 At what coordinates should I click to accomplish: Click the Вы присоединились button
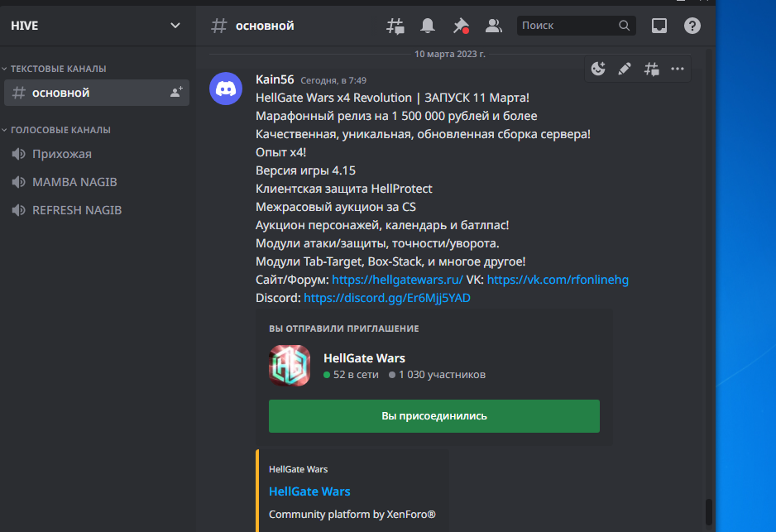coord(434,416)
